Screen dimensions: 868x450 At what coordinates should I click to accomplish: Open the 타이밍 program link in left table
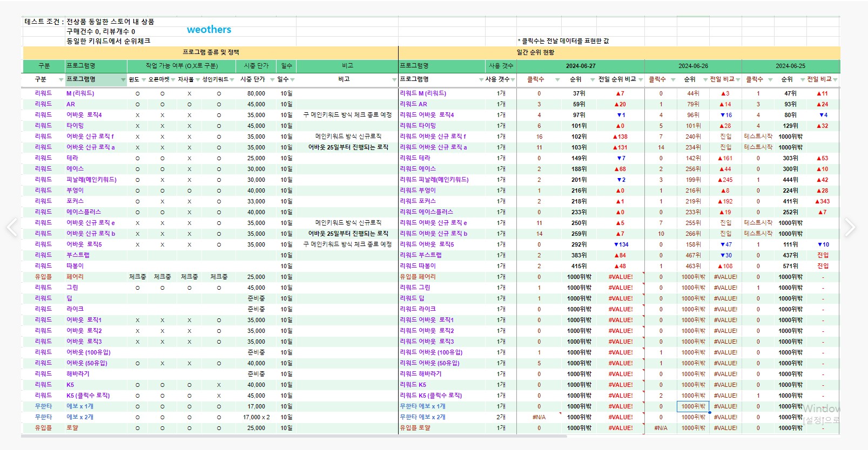pos(75,126)
